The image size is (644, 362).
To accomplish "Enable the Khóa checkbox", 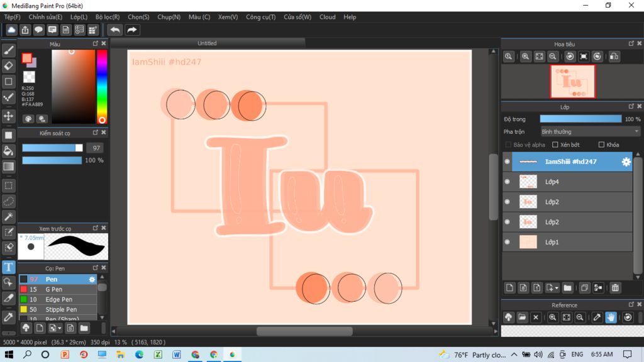I will pyautogui.click(x=601, y=145).
